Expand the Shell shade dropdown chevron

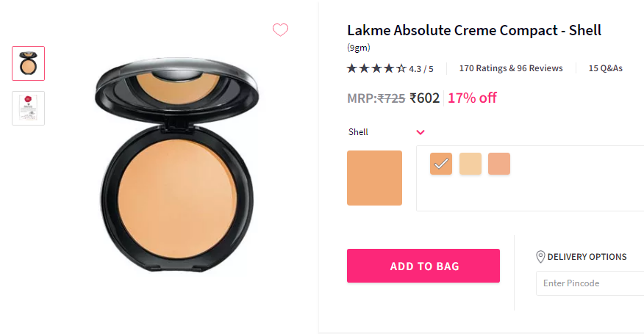tap(421, 132)
